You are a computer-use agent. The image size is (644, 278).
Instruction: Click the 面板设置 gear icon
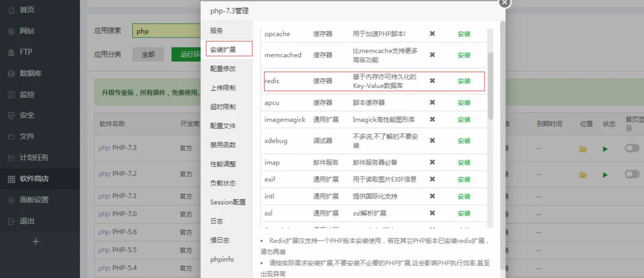coord(12,200)
